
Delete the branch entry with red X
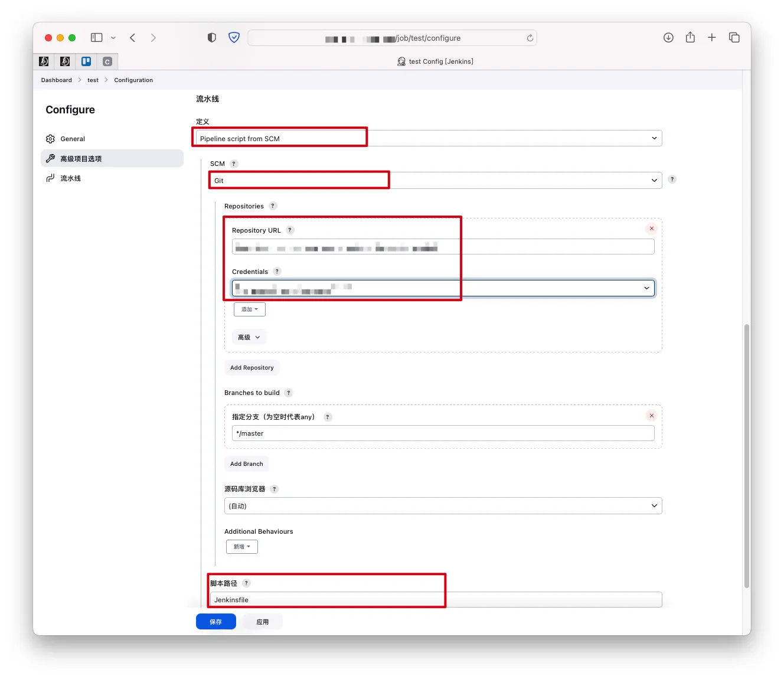(652, 416)
